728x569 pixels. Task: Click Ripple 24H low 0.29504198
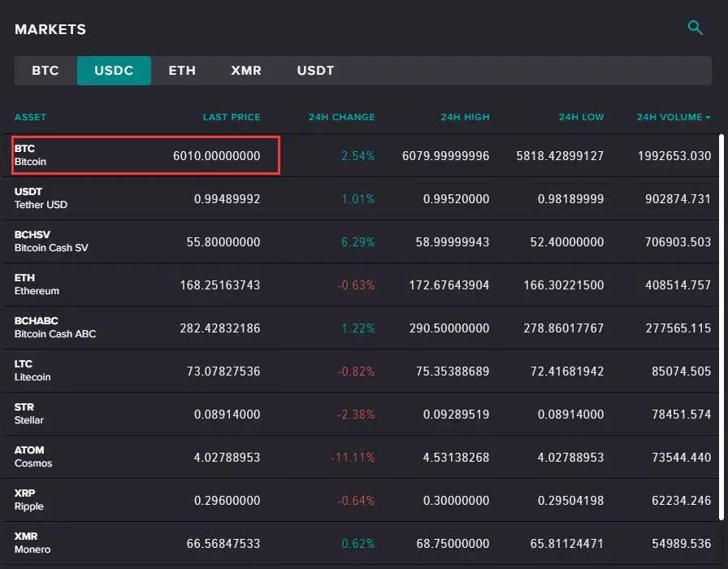click(x=570, y=500)
